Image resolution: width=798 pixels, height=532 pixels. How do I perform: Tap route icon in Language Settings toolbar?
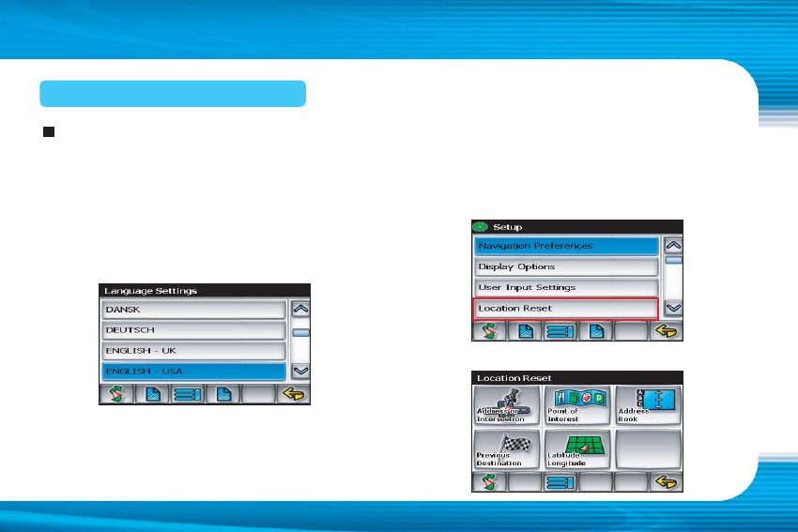click(x=116, y=394)
